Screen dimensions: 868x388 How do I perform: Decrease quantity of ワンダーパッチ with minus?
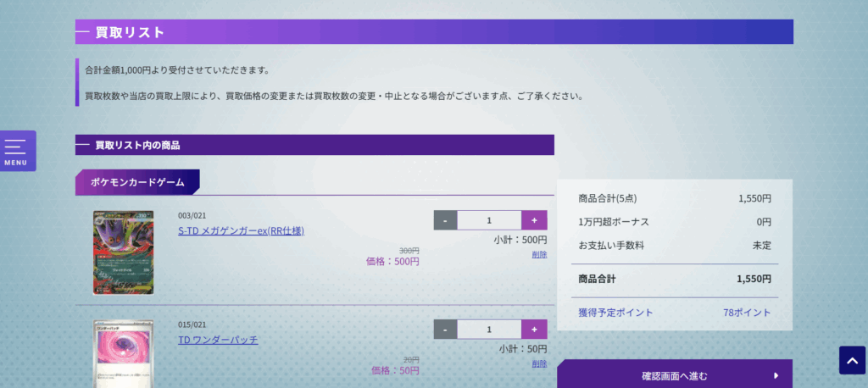click(445, 330)
